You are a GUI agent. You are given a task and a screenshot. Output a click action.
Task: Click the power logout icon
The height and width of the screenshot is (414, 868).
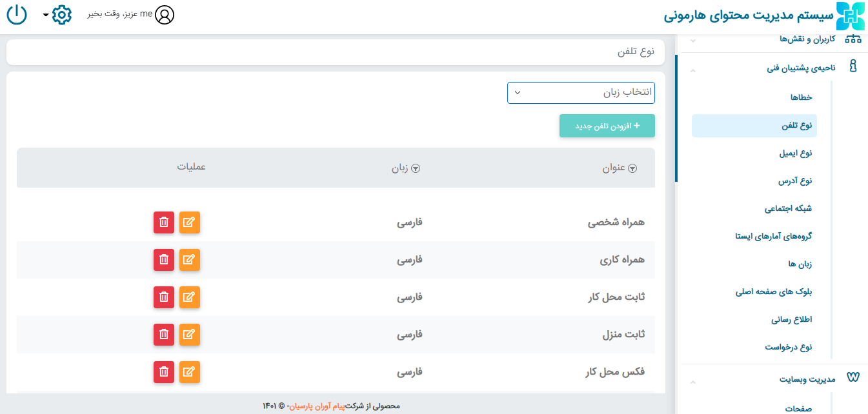16,15
